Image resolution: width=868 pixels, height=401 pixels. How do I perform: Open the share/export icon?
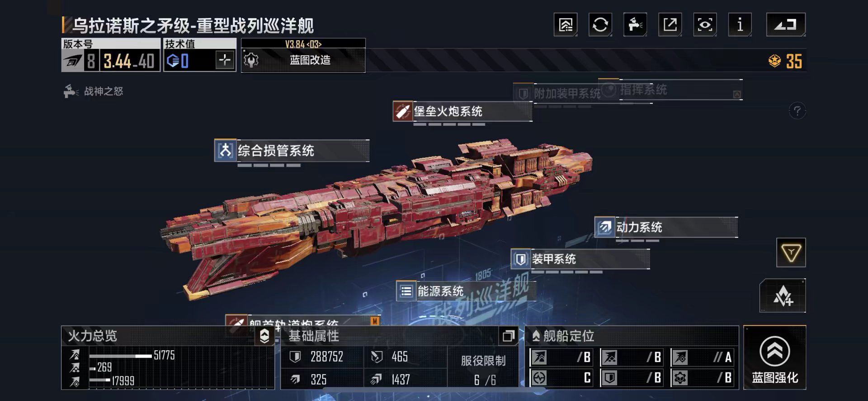(x=670, y=24)
